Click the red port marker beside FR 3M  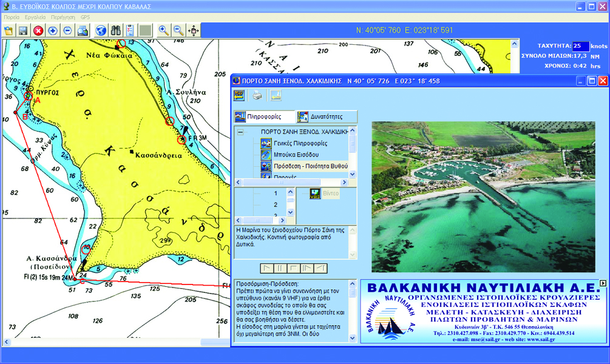click(x=181, y=140)
